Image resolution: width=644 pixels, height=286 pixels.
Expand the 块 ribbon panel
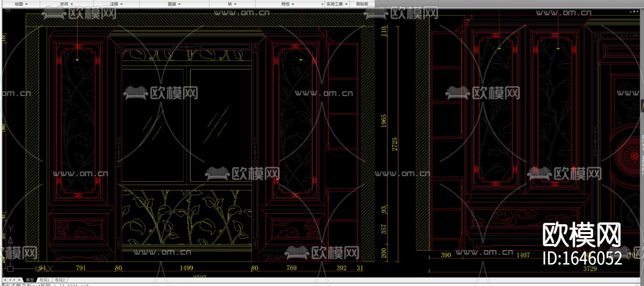[x=232, y=4]
